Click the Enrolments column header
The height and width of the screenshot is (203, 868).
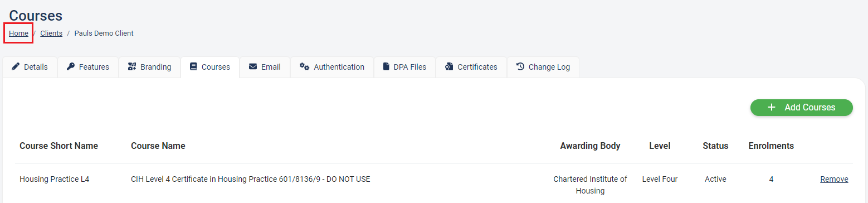coord(771,146)
